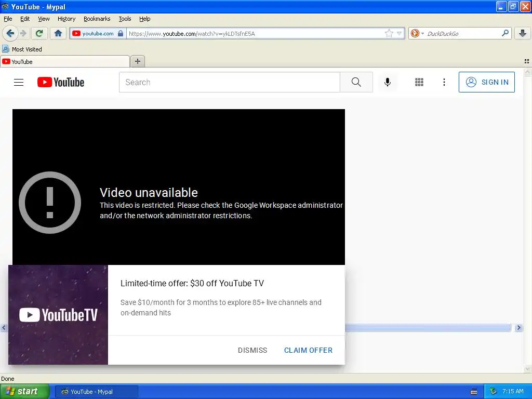Open a new tab with the plus button
This screenshot has height=399, width=532.
pos(137,61)
